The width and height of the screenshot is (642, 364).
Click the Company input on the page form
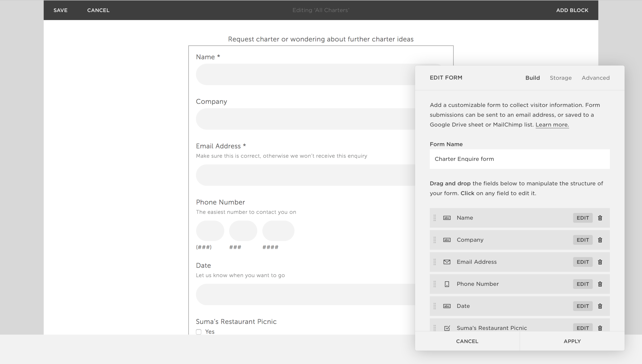tap(305, 119)
